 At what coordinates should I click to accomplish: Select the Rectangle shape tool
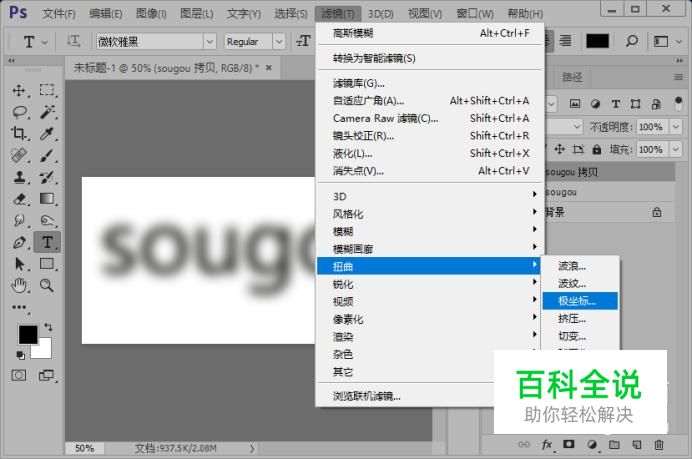tap(47, 264)
